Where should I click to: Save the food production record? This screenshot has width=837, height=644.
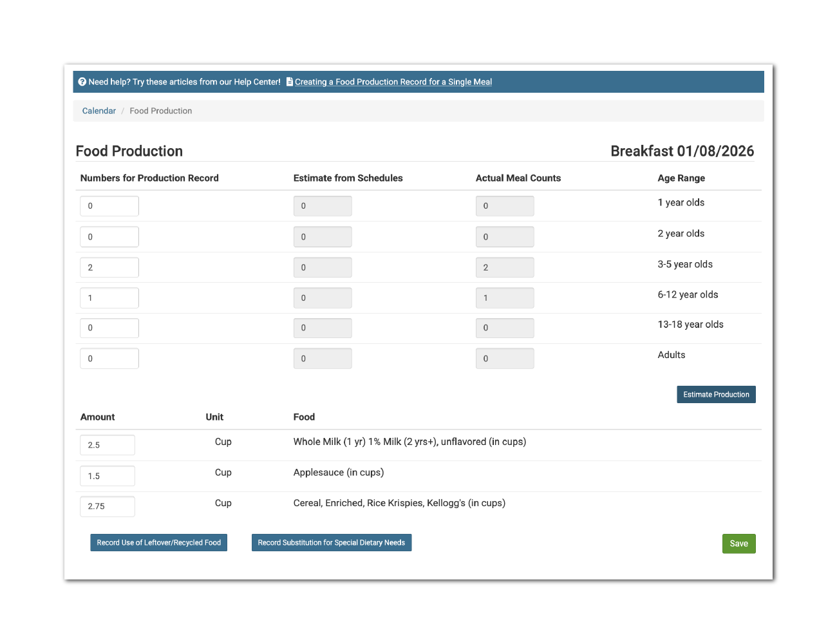(738, 544)
